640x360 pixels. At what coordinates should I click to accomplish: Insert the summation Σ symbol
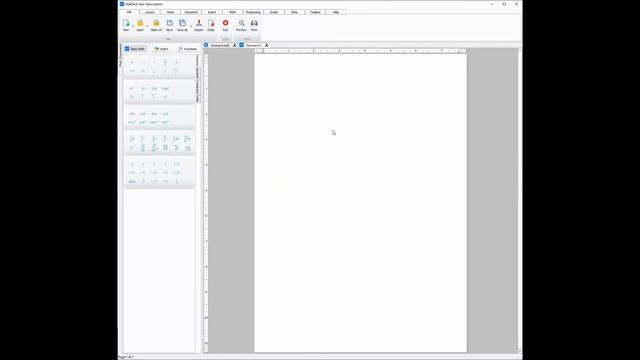click(176, 147)
